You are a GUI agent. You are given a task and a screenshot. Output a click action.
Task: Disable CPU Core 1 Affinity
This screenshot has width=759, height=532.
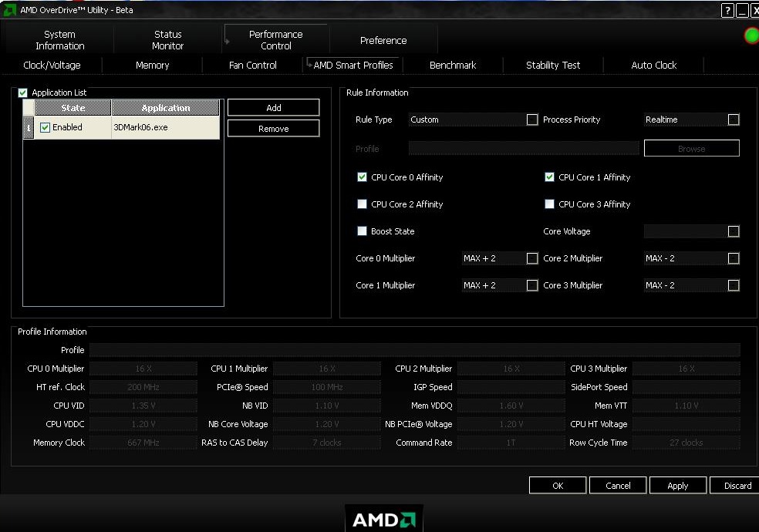click(x=549, y=177)
